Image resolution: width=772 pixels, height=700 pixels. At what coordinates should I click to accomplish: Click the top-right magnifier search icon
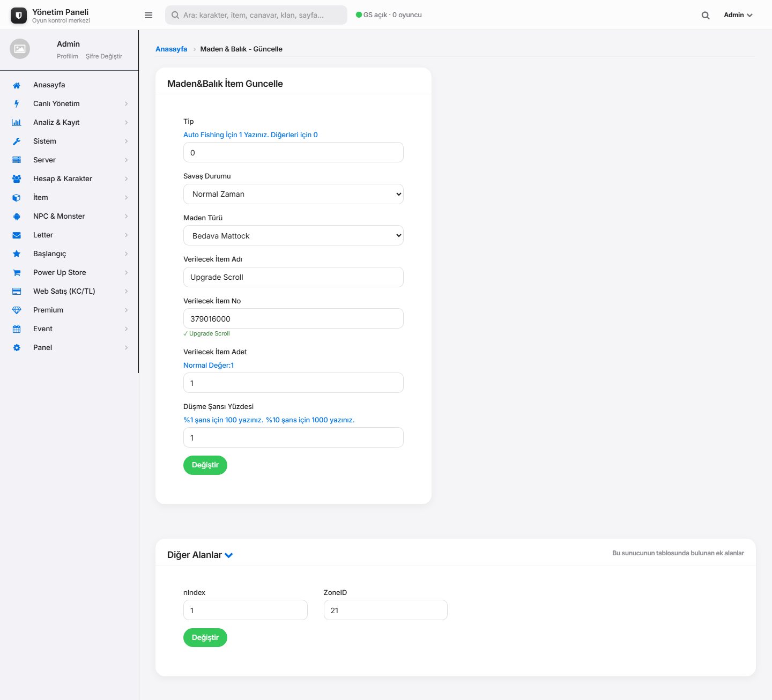[706, 16]
